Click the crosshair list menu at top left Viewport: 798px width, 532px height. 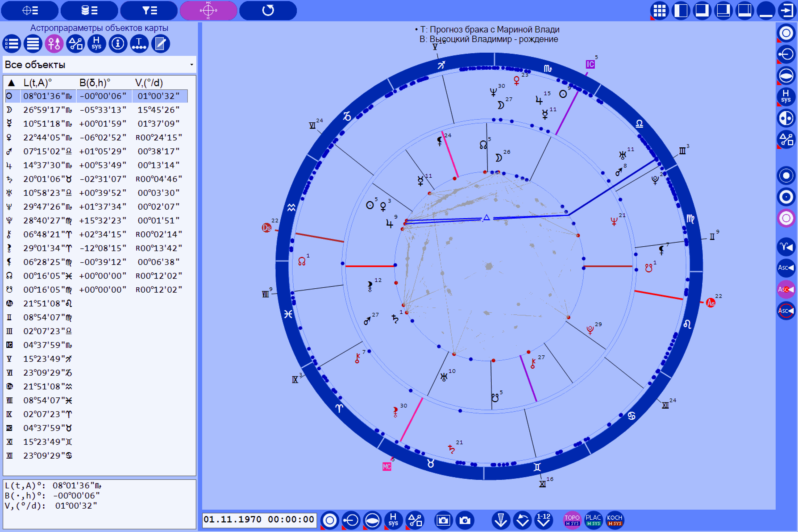point(29,11)
